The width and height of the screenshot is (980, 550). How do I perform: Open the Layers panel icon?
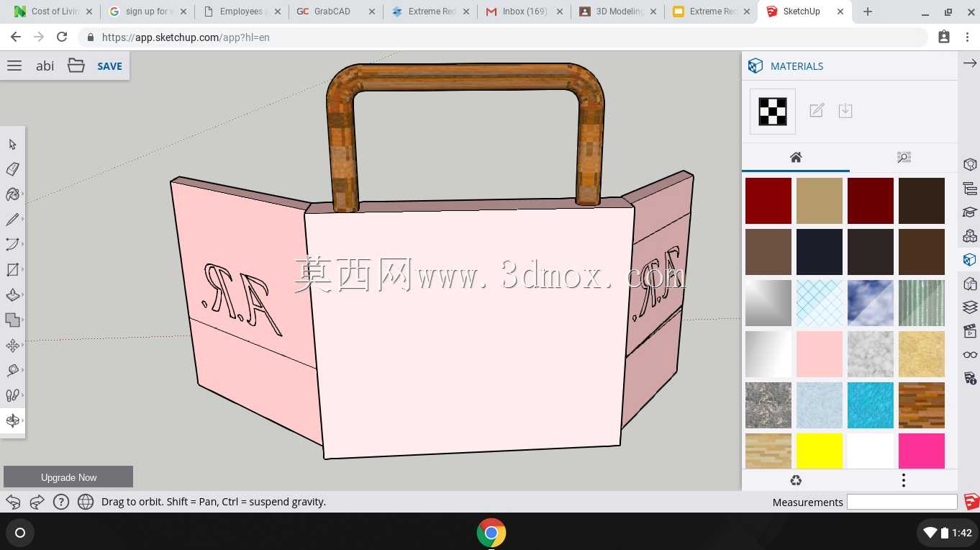[x=970, y=307]
